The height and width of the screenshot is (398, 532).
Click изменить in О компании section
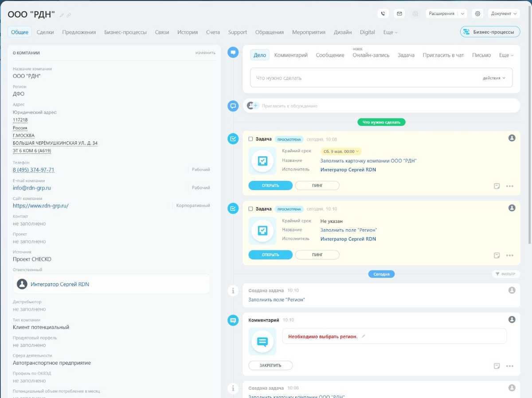pos(205,53)
